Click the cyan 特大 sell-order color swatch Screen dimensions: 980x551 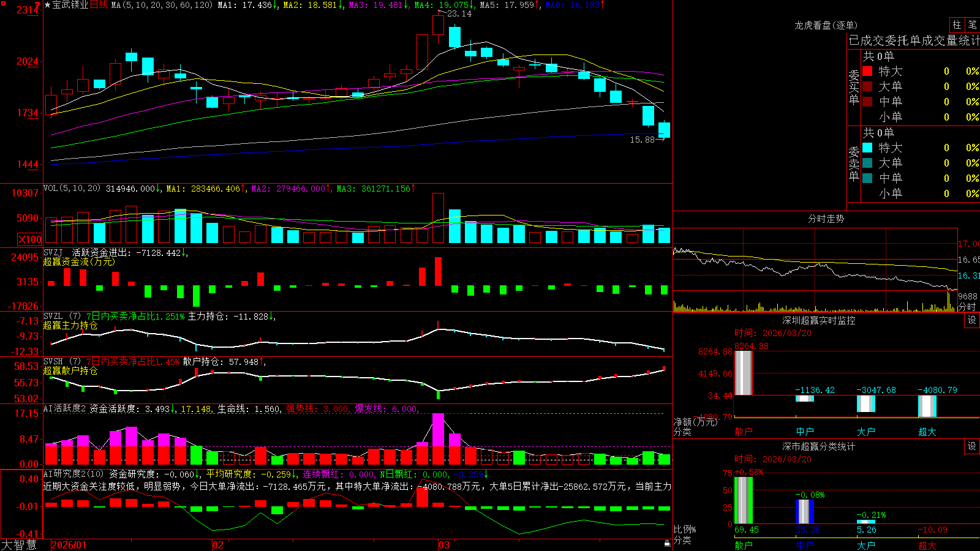tap(867, 148)
